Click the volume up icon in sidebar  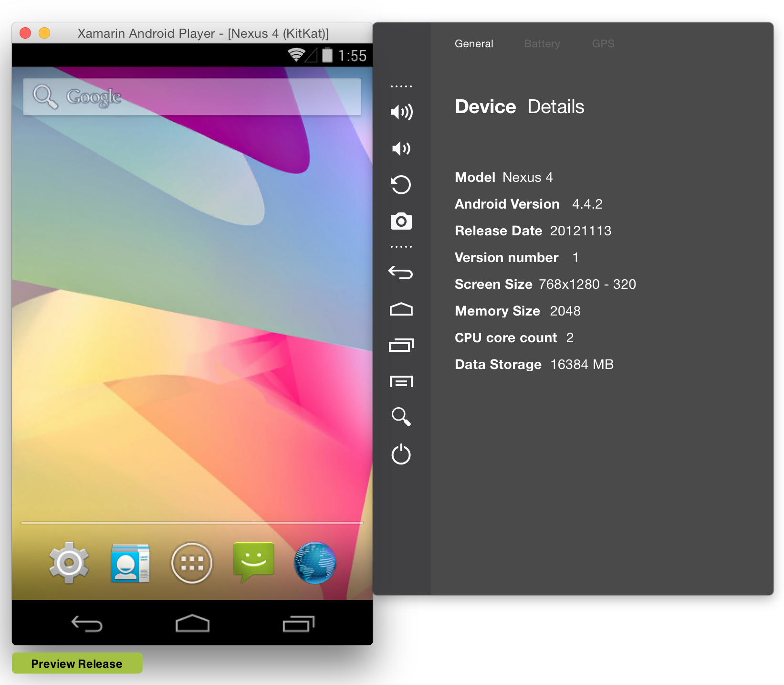coord(401,112)
